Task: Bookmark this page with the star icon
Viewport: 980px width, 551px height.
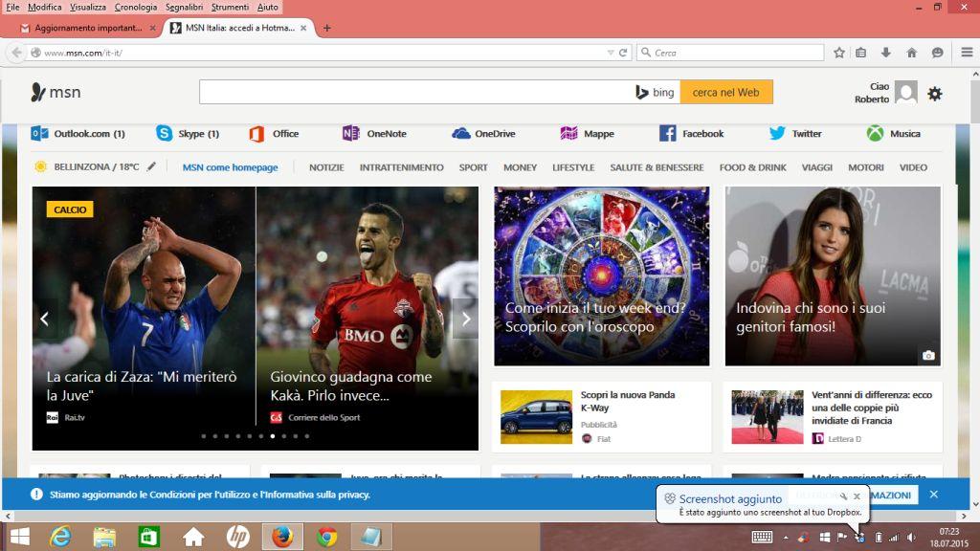Action: 839,54
